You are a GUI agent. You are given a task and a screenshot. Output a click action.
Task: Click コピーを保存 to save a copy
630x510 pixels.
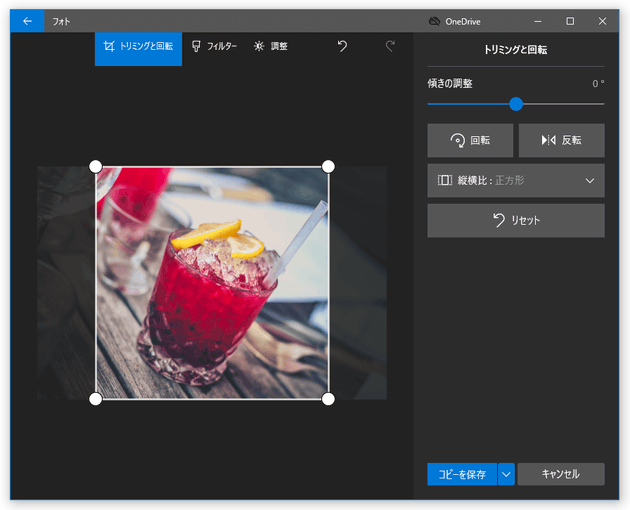point(462,474)
